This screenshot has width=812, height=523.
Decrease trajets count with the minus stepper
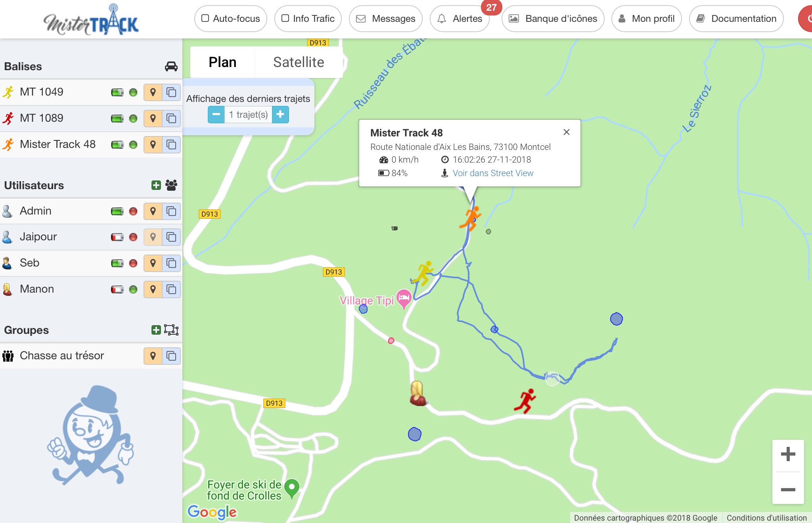point(216,115)
